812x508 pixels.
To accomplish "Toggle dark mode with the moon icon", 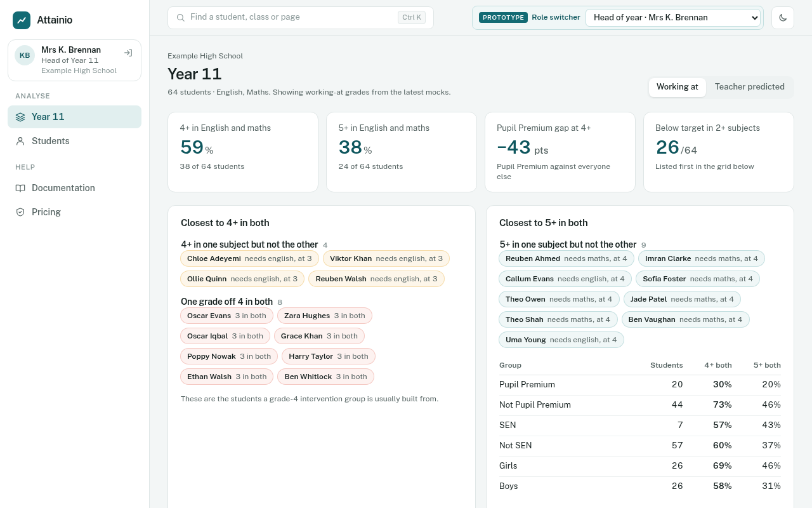I will (783, 18).
